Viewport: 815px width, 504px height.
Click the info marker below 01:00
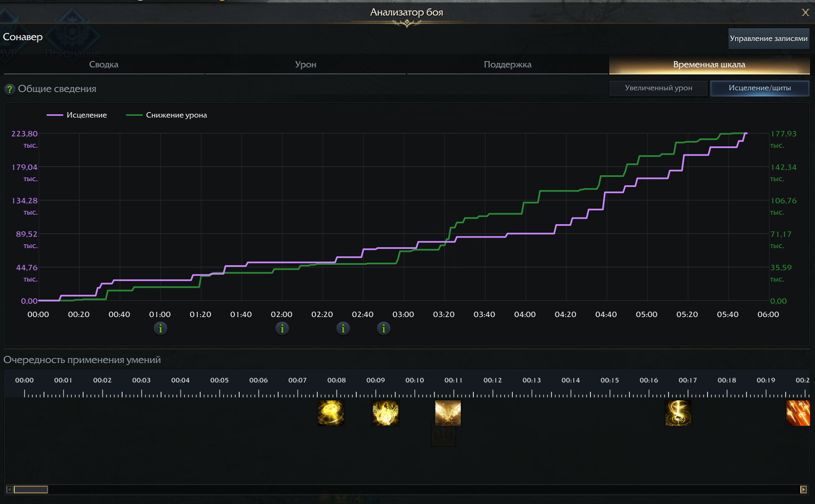click(161, 329)
